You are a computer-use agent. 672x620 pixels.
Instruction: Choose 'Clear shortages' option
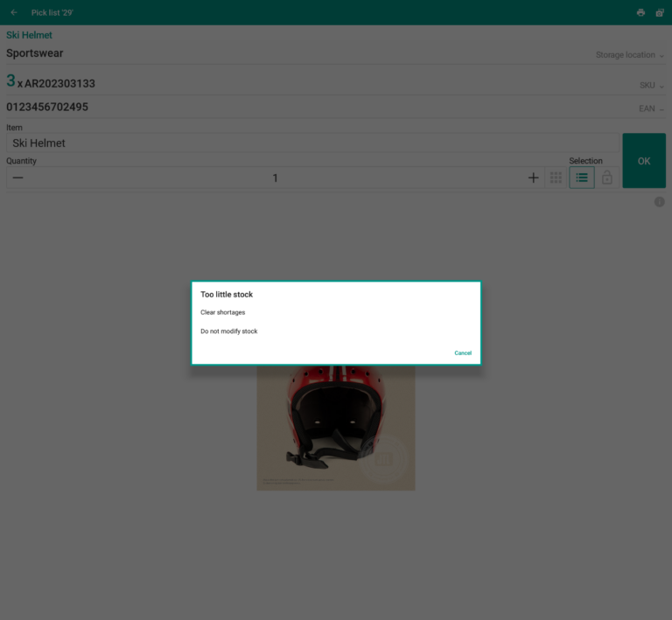[223, 312]
